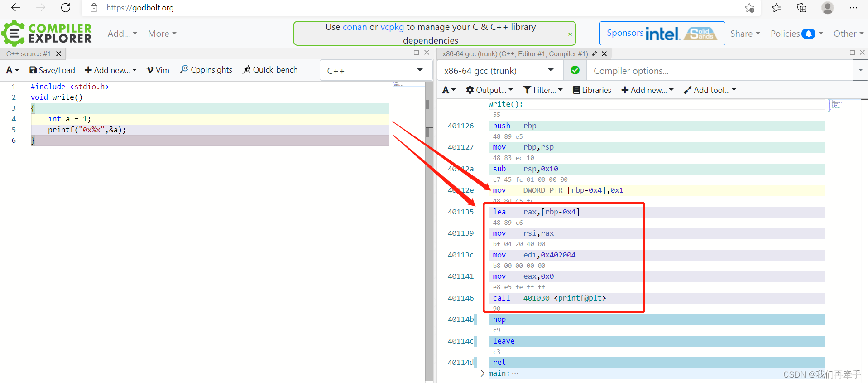Image resolution: width=868 pixels, height=383 pixels.
Task: Click the browser address bar URL
Action: (x=140, y=8)
